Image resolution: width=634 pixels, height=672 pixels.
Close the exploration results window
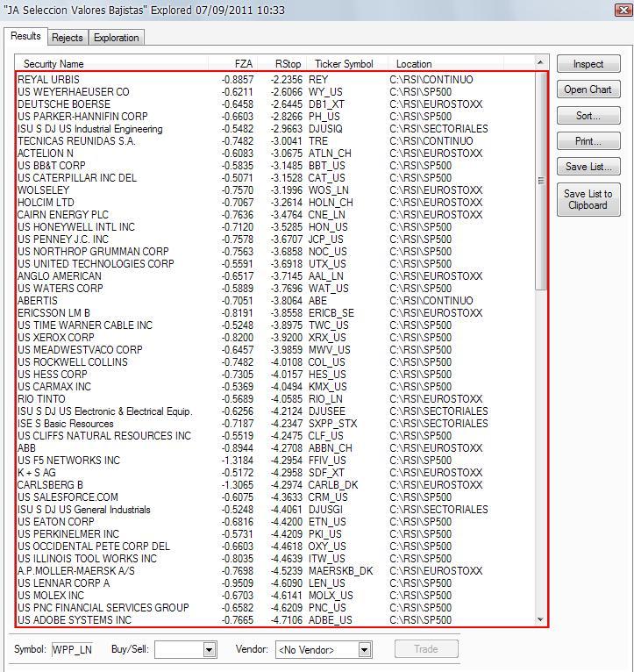pos(623,10)
